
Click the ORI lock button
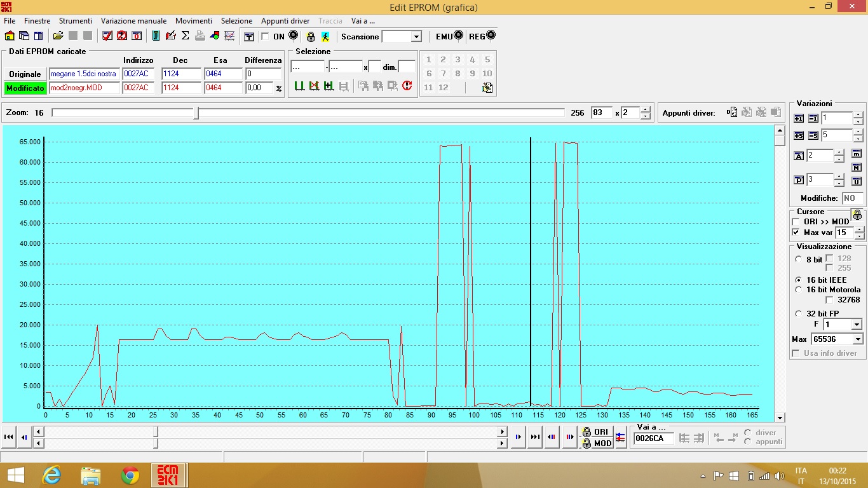[597, 431]
